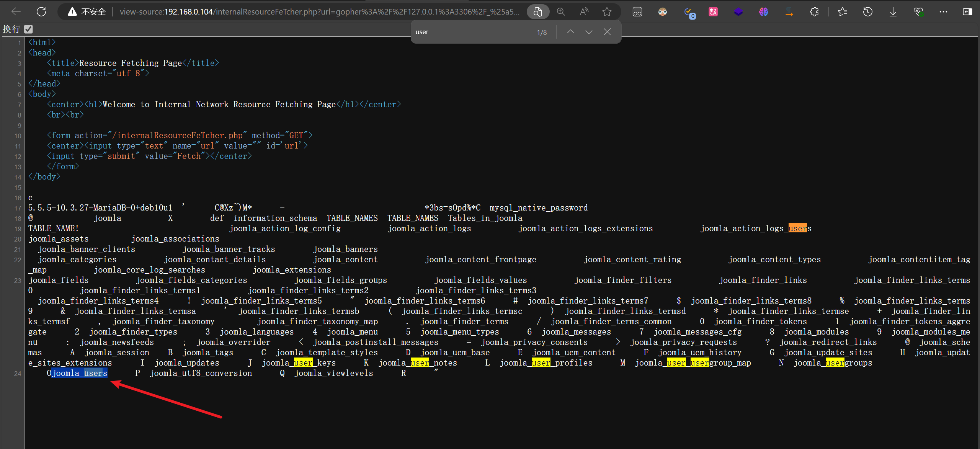Click the address bar URL text
The width and height of the screenshot is (980, 449).
click(x=320, y=12)
